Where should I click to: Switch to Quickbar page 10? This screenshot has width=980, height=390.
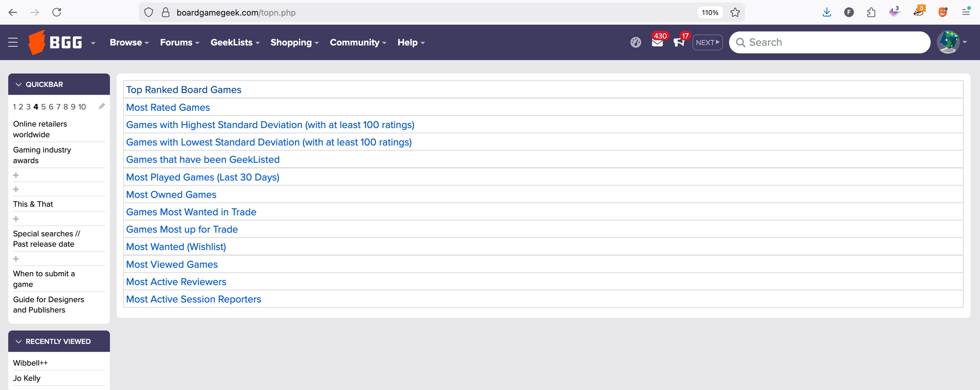pyautogui.click(x=82, y=106)
